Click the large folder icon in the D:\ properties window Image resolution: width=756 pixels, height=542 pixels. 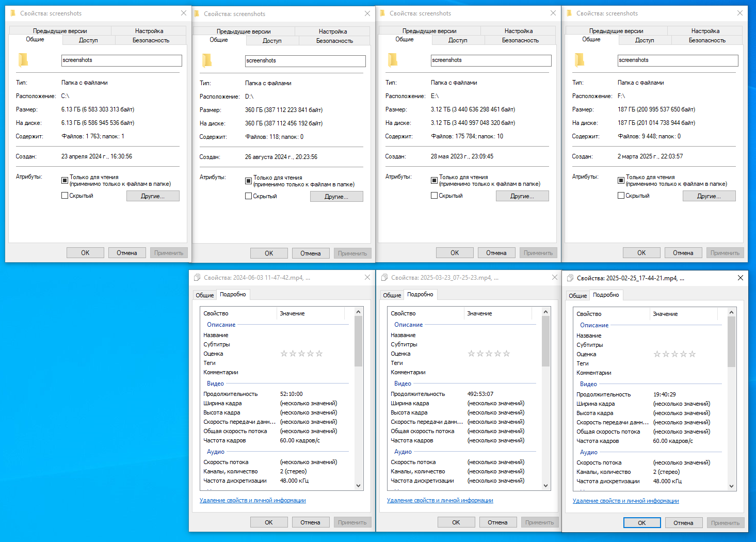207,61
